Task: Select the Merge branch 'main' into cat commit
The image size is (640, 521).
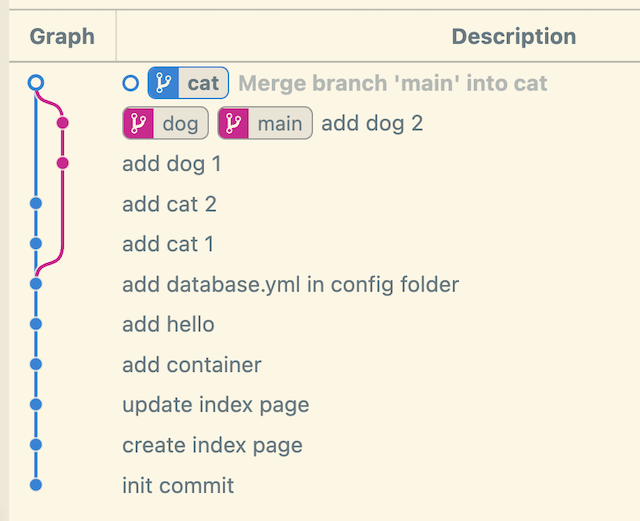Action: (392, 83)
